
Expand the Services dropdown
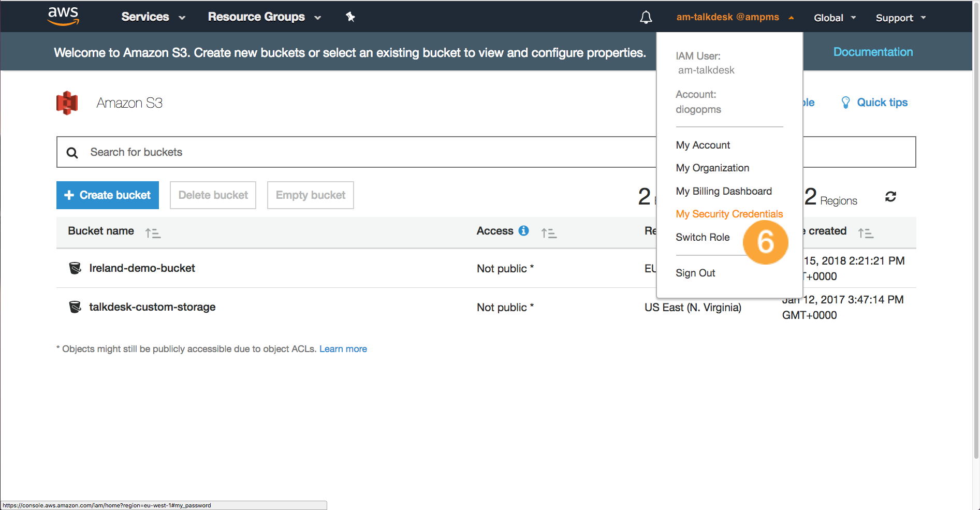(153, 17)
